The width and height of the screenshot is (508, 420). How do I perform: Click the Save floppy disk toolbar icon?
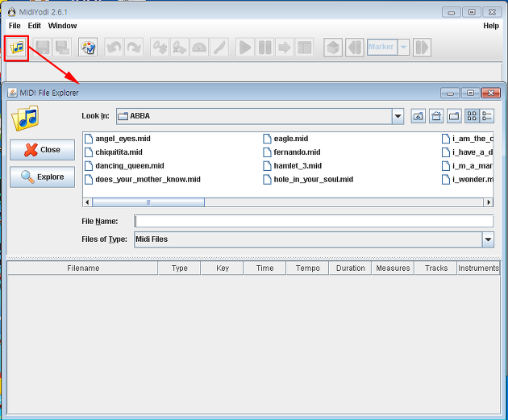point(43,48)
